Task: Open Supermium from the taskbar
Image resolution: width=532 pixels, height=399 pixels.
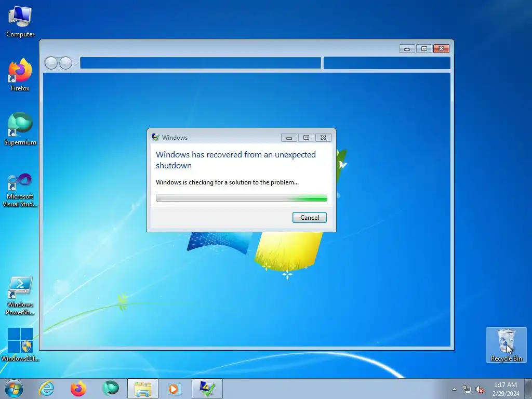Action: [x=111, y=389]
